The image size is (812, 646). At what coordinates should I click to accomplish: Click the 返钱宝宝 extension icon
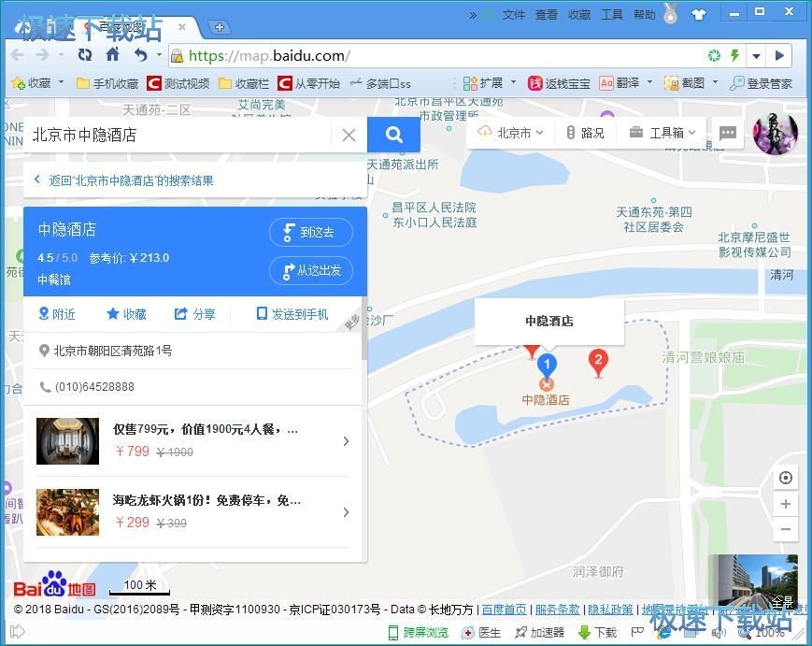click(x=560, y=83)
